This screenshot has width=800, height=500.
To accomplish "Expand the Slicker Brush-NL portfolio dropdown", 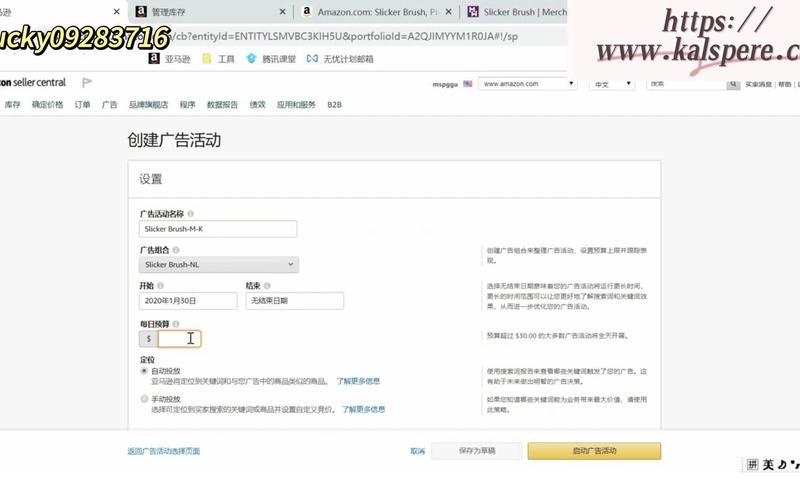I will tap(219, 264).
